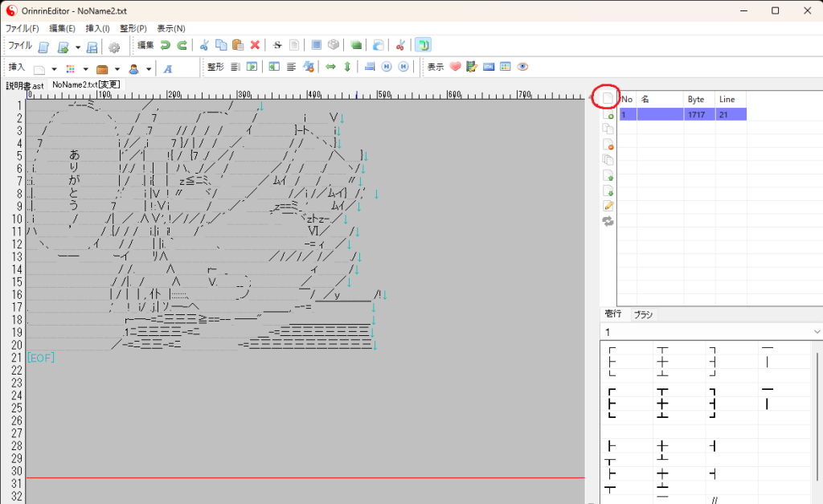Open settings with the gear icon
Screen dimensions: 823x504
(114, 47)
